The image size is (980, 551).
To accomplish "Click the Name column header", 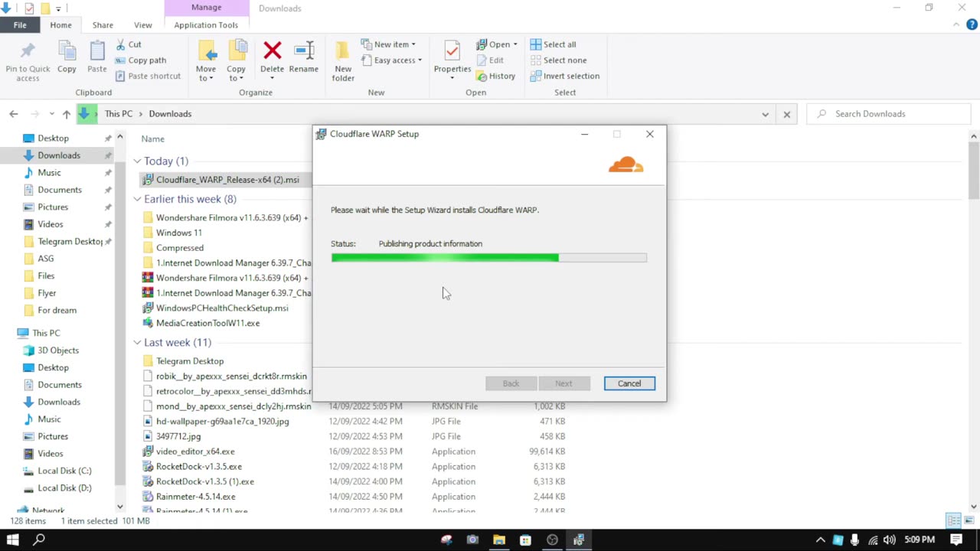I will pos(152,139).
